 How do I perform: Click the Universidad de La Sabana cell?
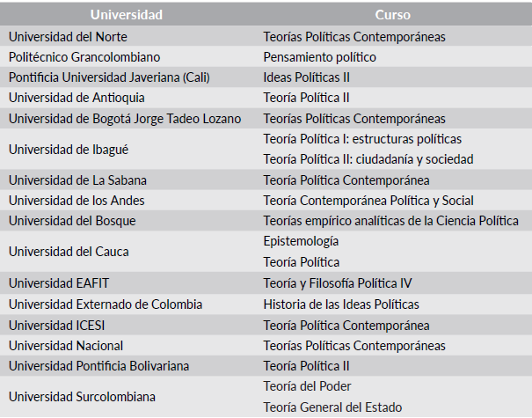[77, 180]
